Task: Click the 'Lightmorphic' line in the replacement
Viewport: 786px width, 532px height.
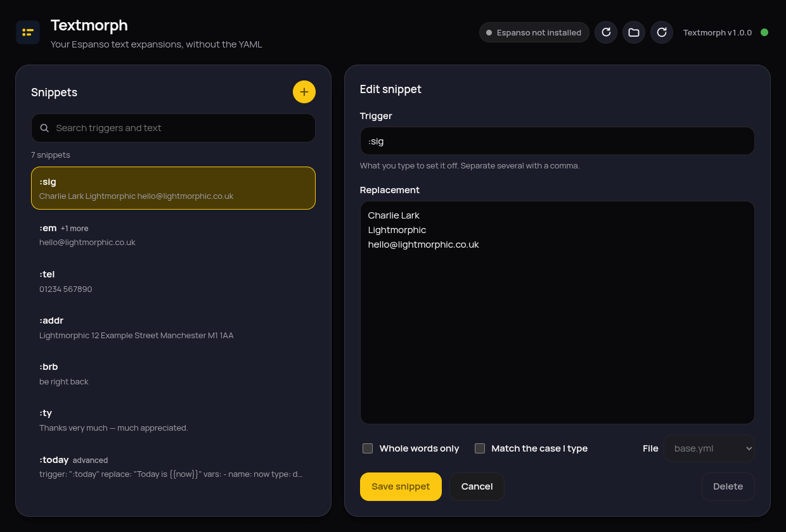Action: (397, 230)
